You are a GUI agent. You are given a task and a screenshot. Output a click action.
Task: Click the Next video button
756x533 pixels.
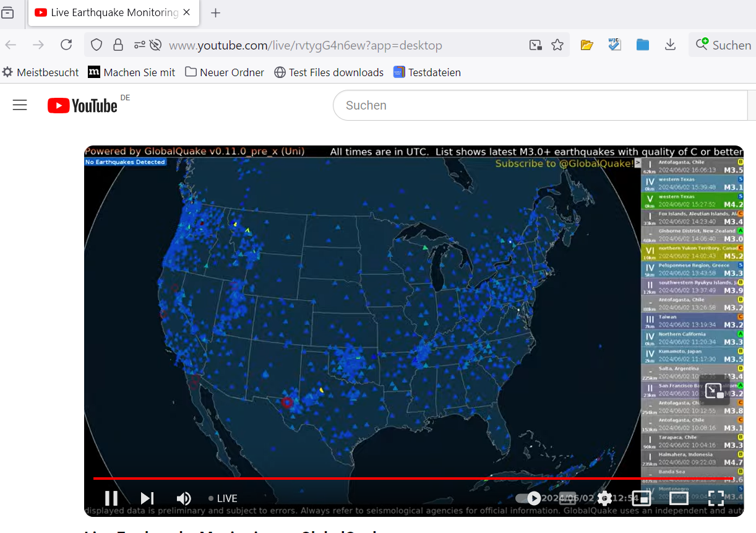pos(147,498)
